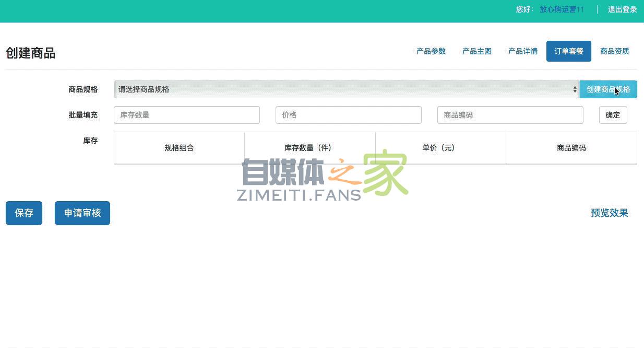Go to the 产品详情 tab
This screenshot has width=644, height=349.
point(522,51)
